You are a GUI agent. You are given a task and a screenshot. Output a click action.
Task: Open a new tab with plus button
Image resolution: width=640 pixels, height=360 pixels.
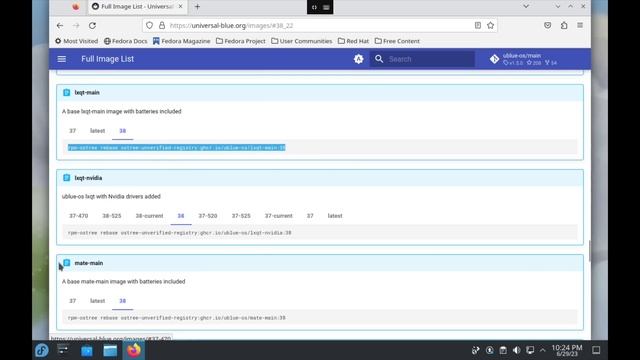coord(198,7)
